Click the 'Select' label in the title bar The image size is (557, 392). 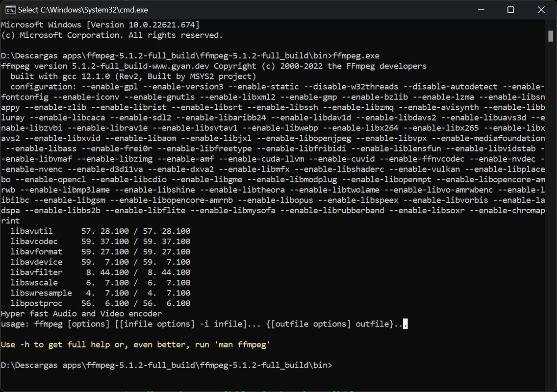28,9
